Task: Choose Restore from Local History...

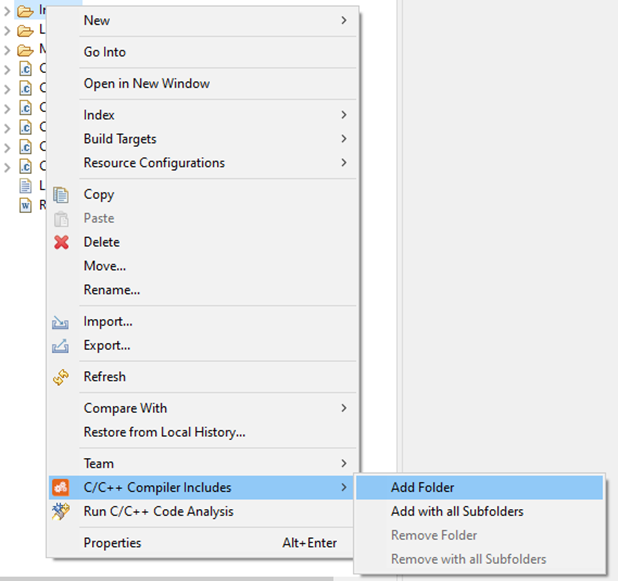Action: pyautogui.click(x=164, y=432)
